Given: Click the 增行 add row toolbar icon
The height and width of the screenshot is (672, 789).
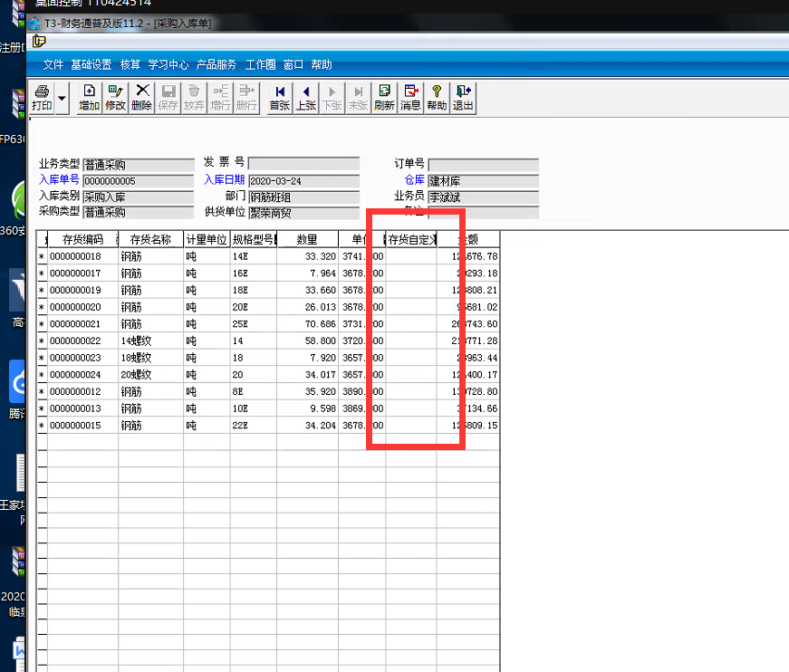Looking at the screenshot, I should click(x=220, y=98).
